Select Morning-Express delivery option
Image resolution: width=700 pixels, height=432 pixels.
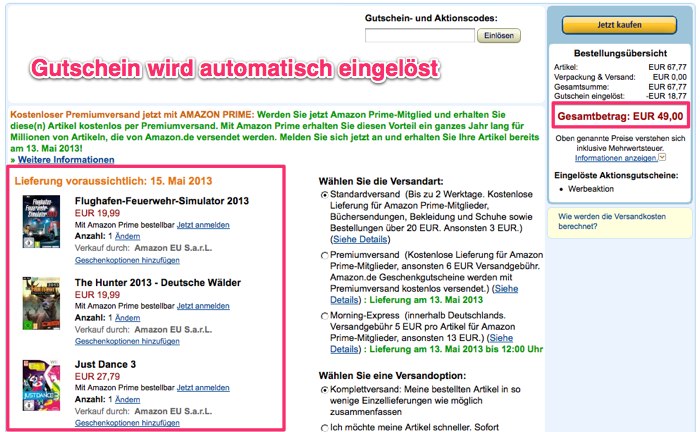pos(324,315)
